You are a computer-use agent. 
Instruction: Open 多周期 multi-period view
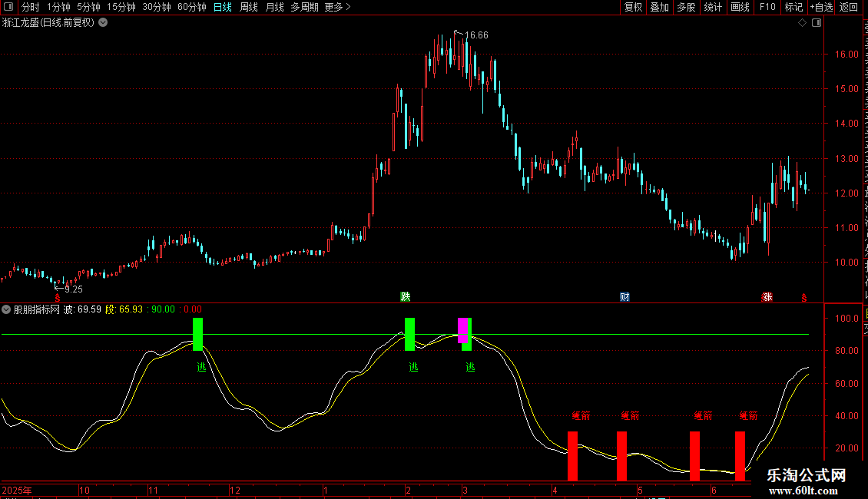pyautogui.click(x=304, y=7)
